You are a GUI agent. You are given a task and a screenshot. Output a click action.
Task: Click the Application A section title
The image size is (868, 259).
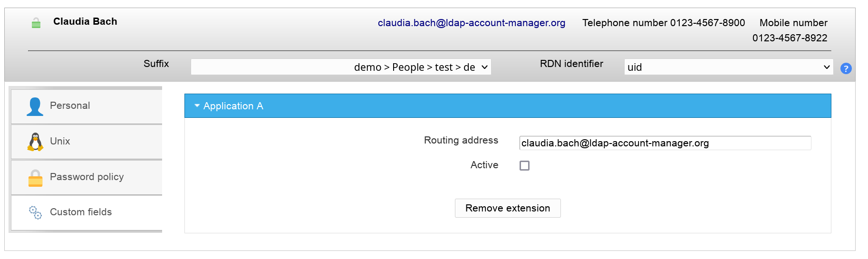pos(233,106)
